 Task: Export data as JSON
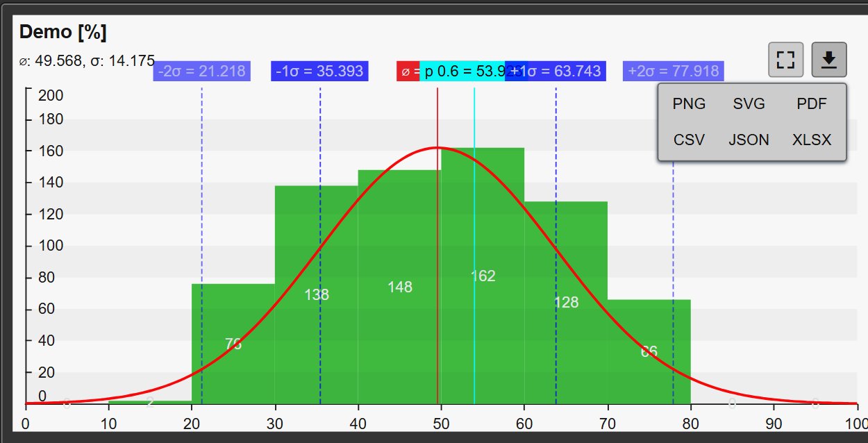(x=749, y=140)
